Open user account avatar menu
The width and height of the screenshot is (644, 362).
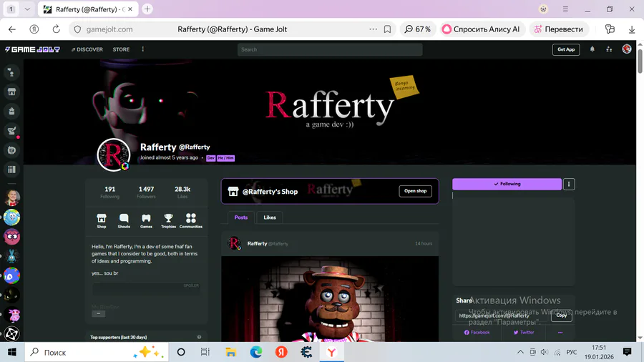click(627, 49)
